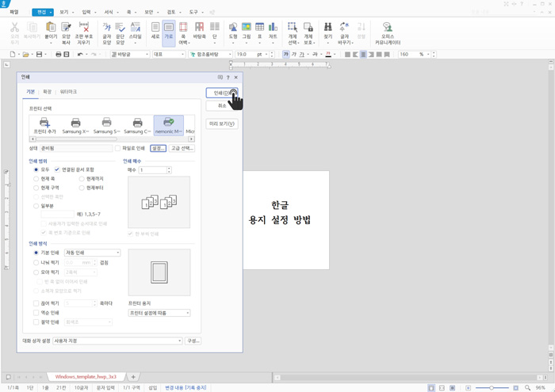The height and width of the screenshot is (392, 555).
Task: Click the 붙이기 (Paste) icon in ribbon
Action: (x=51, y=27)
